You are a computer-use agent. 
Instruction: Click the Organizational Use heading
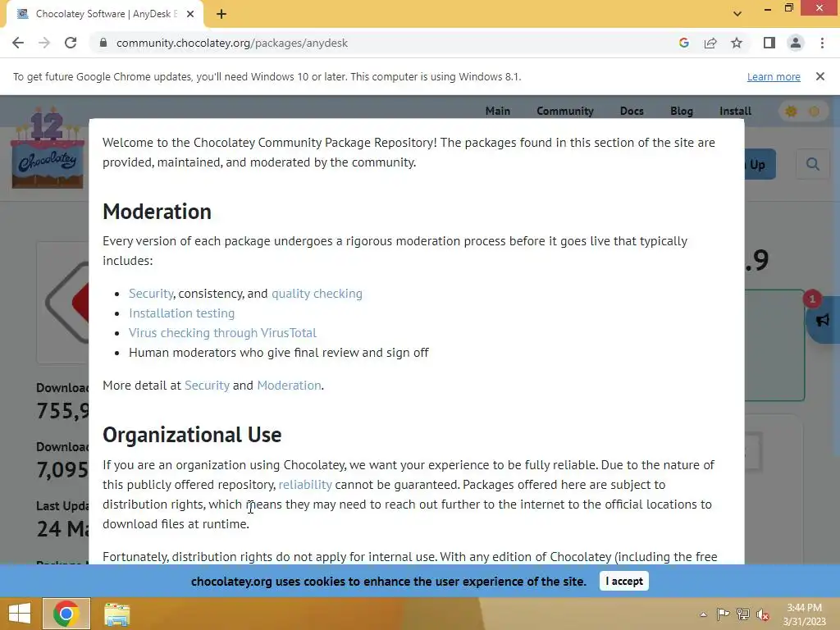pyautogui.click(x=192, y=435)
